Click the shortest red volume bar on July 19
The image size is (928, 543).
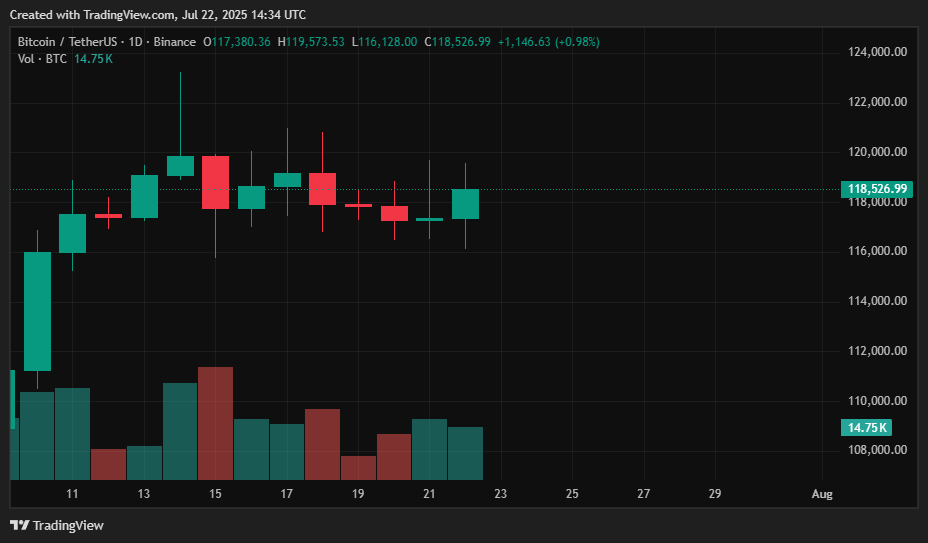[358, 468]
